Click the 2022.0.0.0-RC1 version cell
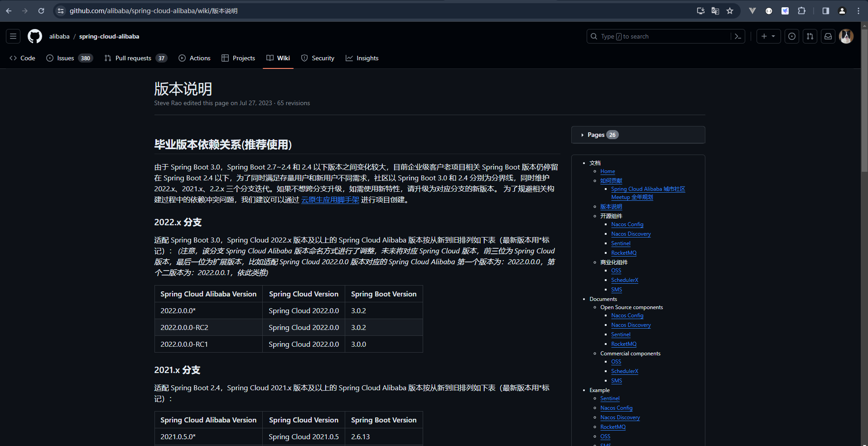868x446 pixels. (208, 344)
